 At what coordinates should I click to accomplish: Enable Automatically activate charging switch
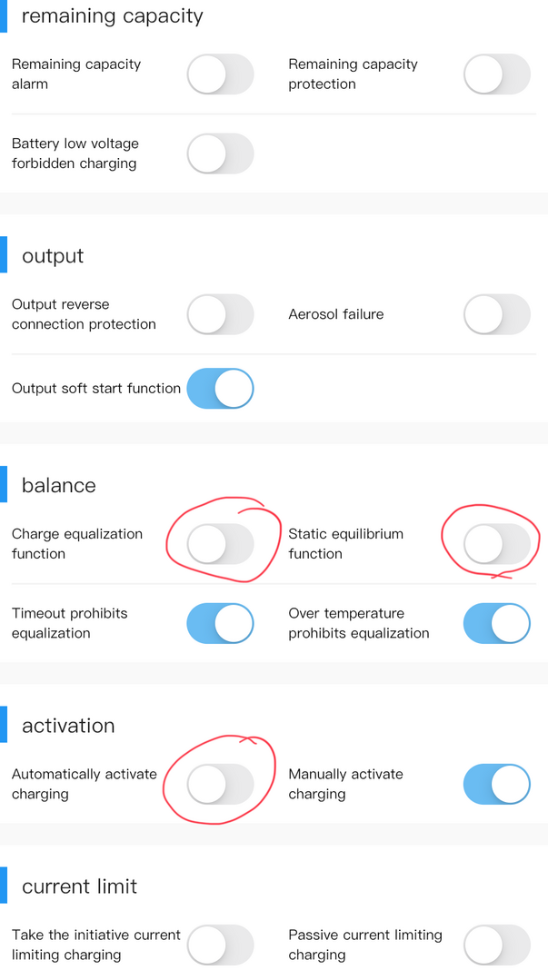click(220, 784)
